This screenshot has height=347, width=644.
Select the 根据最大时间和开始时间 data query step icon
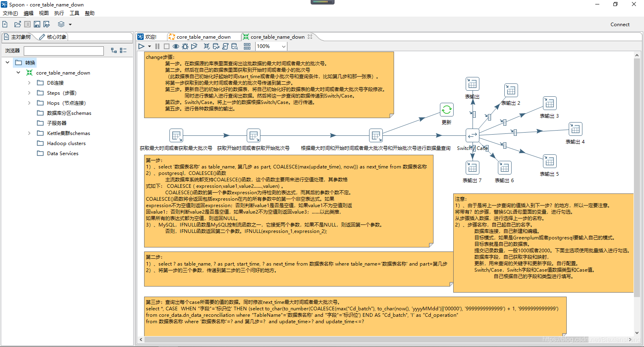click(x=376, y=135)
